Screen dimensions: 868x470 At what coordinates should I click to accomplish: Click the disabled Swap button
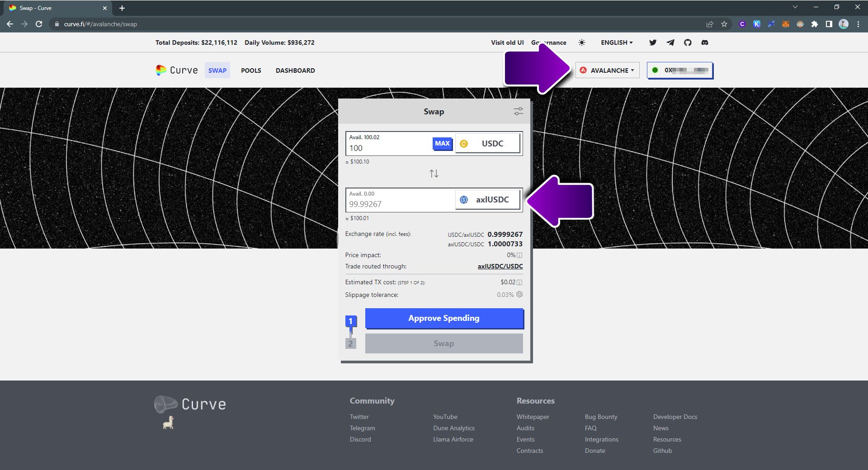[x=444, y=343]
